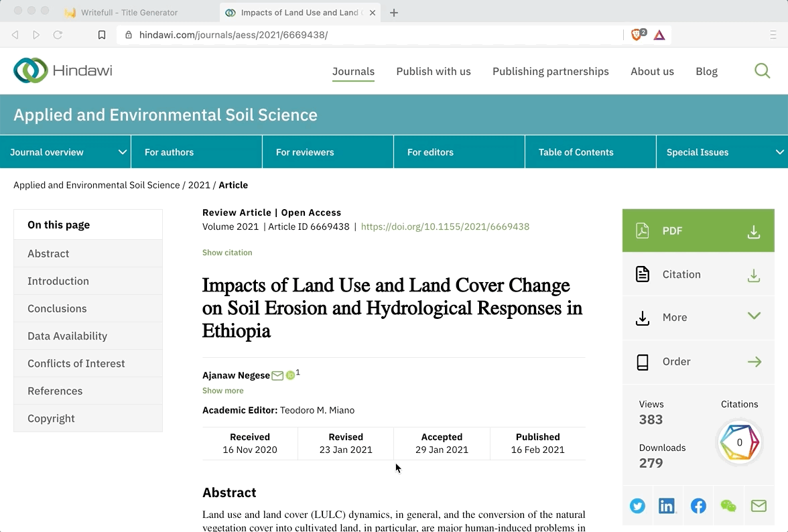This screenshot has height=532, width=788.
Task: Open the For authors section
Action: 196,152
